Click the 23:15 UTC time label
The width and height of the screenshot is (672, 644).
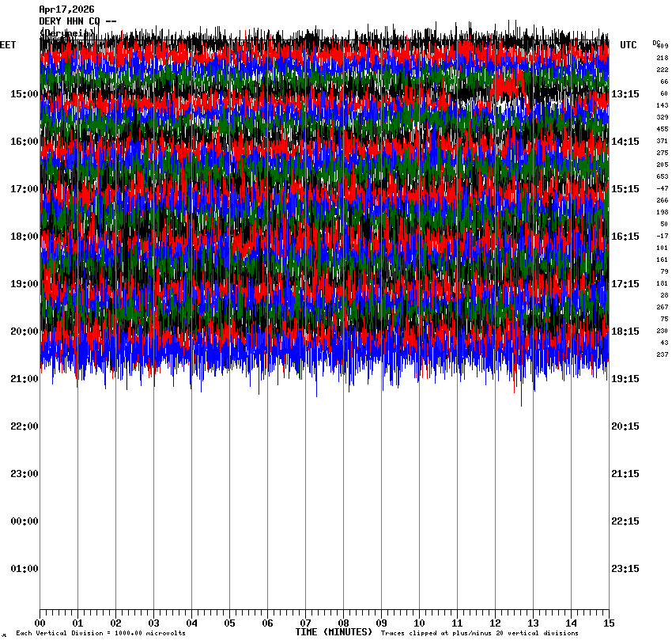625,569
